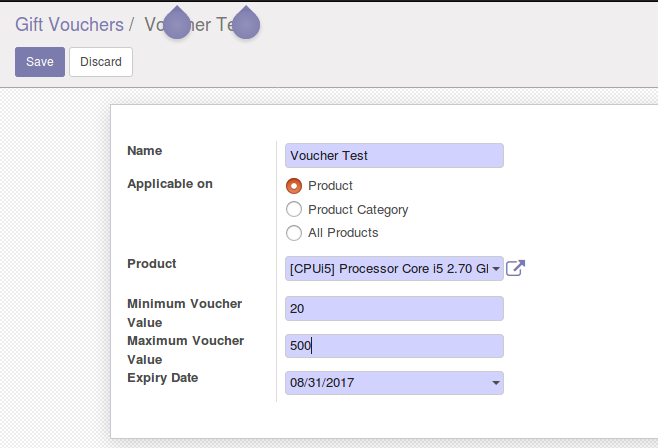Click the second purple droplet over Voucher Test

246,23
